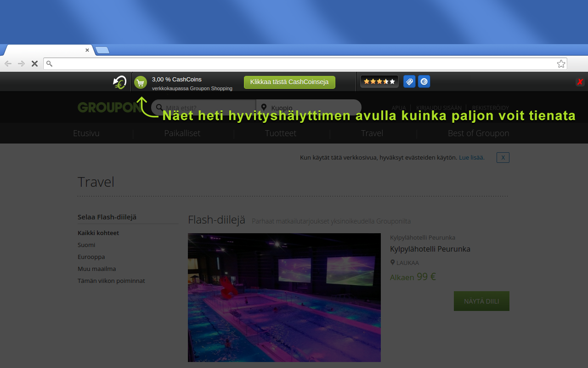Click the Travel page heading
This screenshot has height=368, width=588.
pos(96,182)
